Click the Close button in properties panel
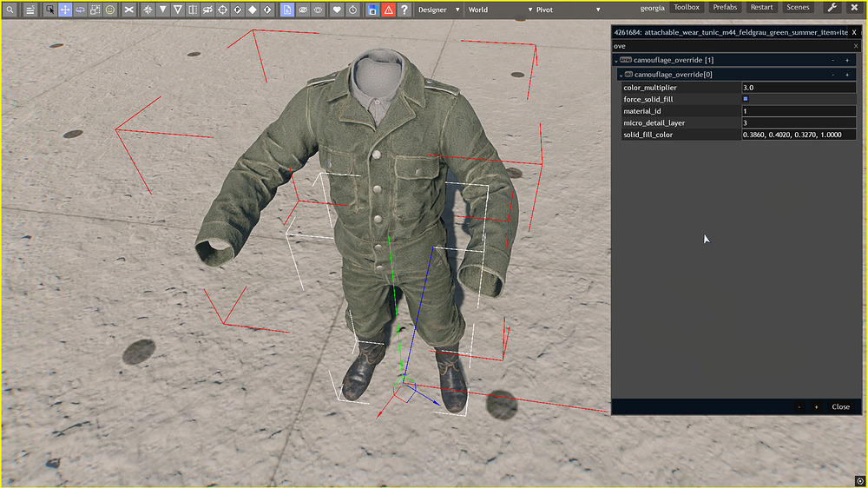 pos(840,406)
